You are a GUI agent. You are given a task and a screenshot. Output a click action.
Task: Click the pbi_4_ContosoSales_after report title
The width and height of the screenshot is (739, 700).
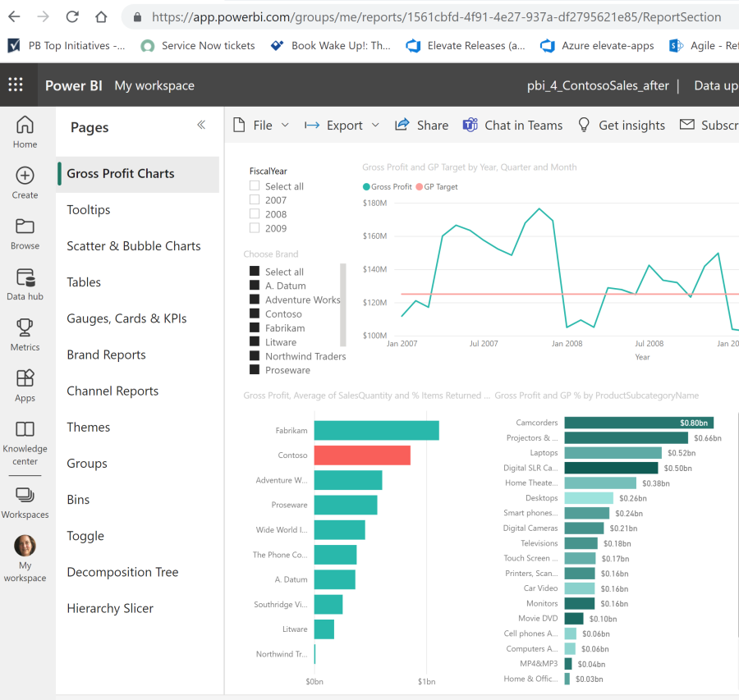point(598,85)
